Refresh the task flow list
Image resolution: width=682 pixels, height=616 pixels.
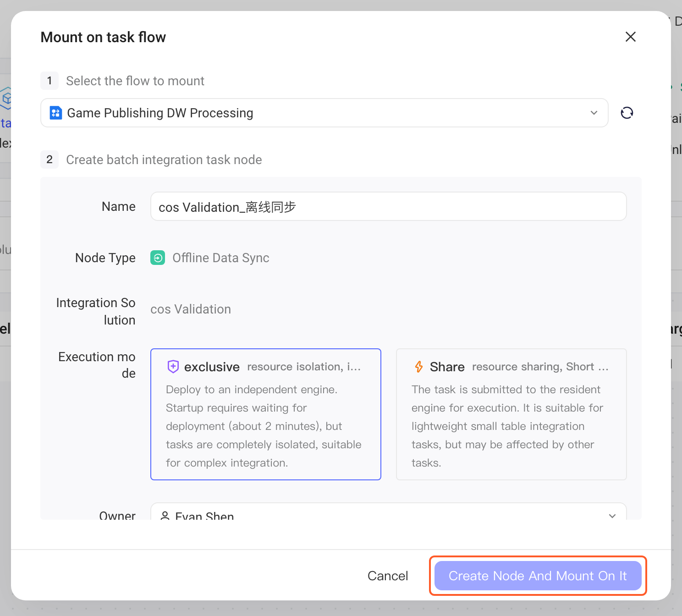(627, 113)
